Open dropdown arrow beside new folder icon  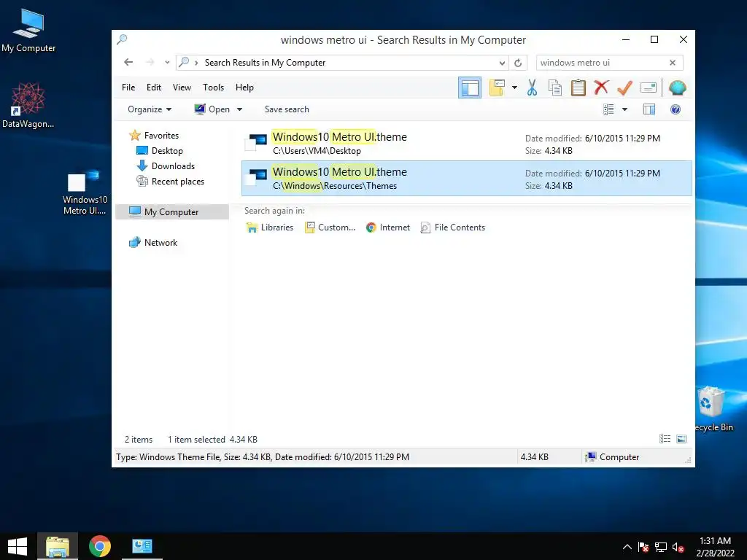coord(514,87)
